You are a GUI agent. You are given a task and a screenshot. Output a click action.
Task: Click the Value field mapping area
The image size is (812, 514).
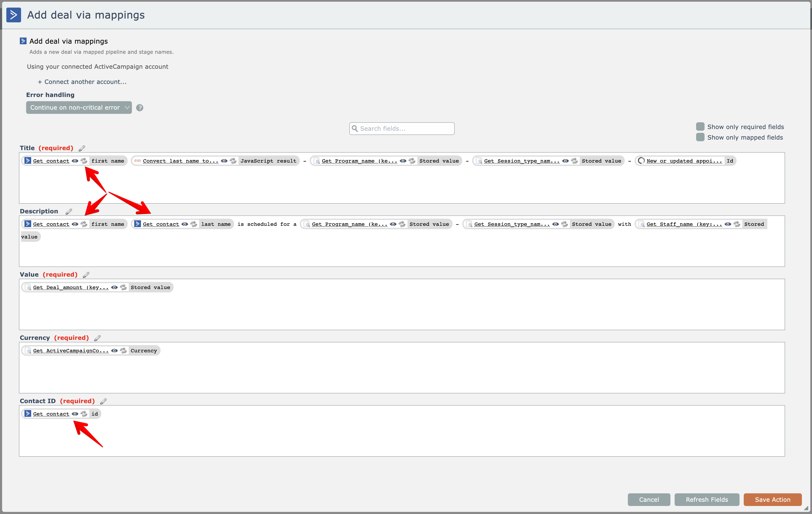[401, 311]
